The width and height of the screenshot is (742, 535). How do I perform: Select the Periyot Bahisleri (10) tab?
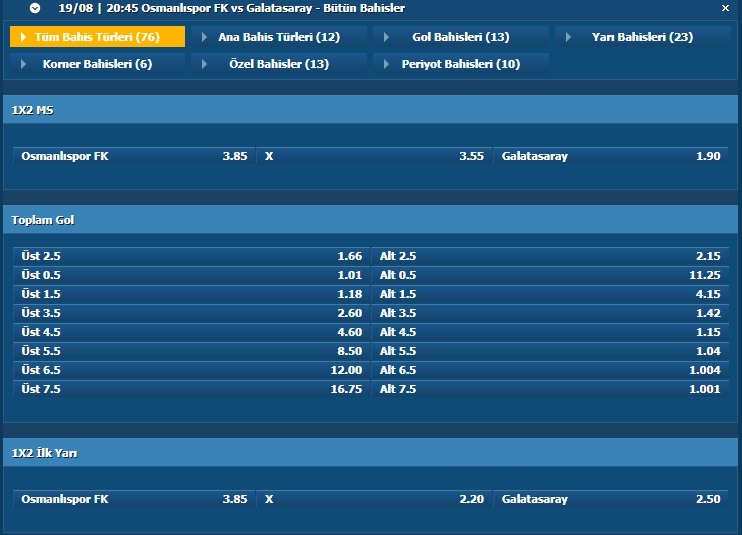click(x=461, y=64)
